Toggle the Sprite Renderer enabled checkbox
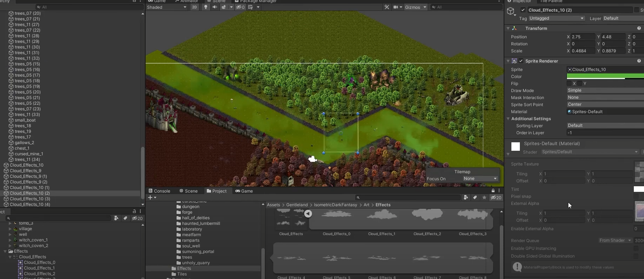This screenshot has height=279, width=644. click(521, 61)
